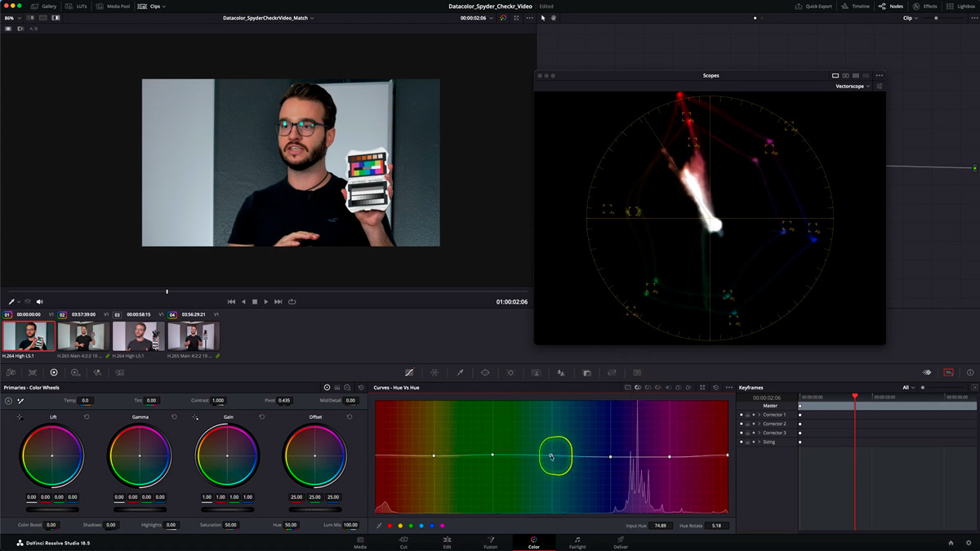The height and width of the screenshot is (551, 980).
Task: Open the LUTs panel
Action: [77, 6]
